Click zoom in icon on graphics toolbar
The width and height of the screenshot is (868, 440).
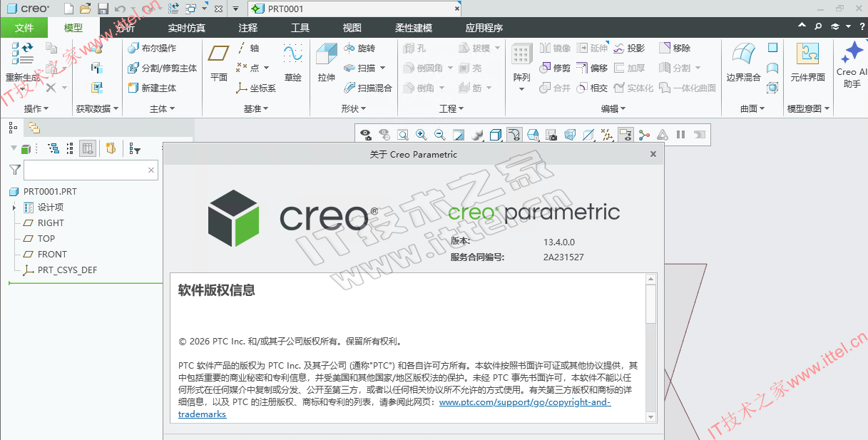pyautogui.click(x=421, y=134)
